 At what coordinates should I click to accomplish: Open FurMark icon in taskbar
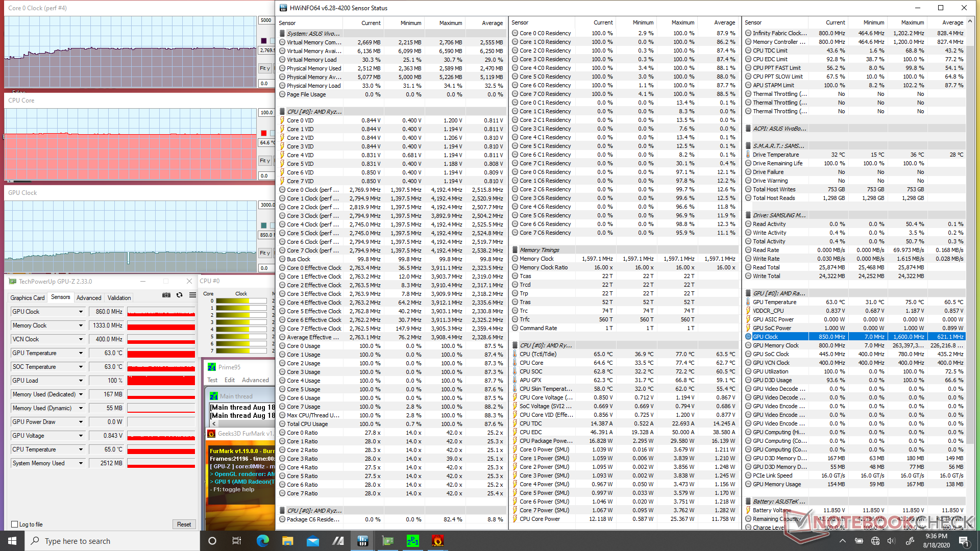pyautogui.click(x=437, y=541)
